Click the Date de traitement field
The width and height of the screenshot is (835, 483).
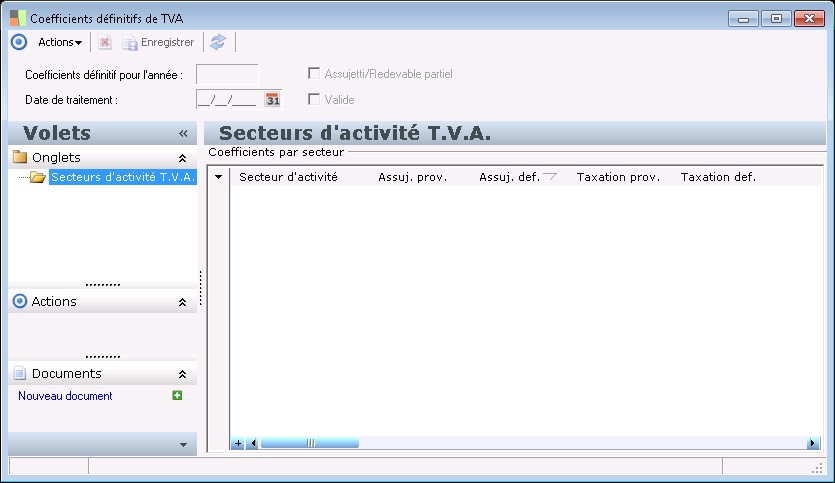230,100
